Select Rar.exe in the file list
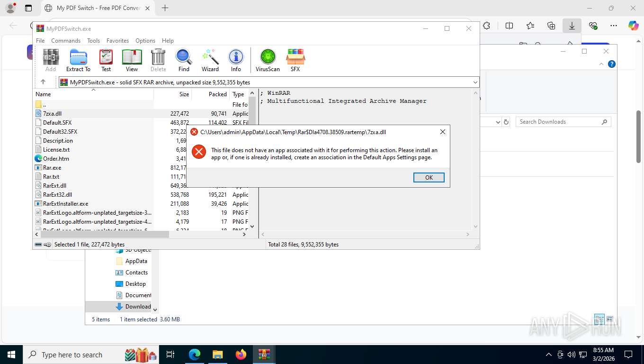Screen dimensions: 644x364 (x=52, y=167)
